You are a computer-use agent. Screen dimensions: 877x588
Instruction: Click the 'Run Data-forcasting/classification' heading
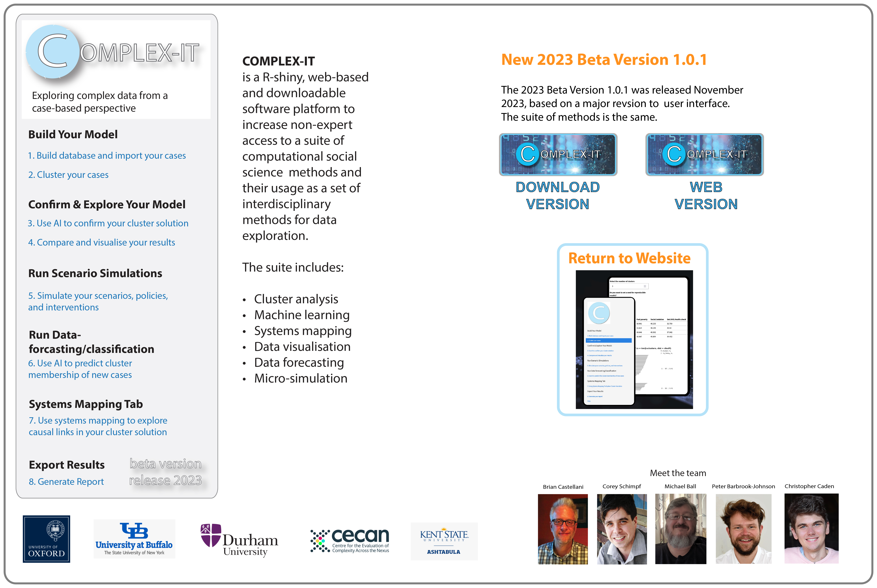(91, 342)
